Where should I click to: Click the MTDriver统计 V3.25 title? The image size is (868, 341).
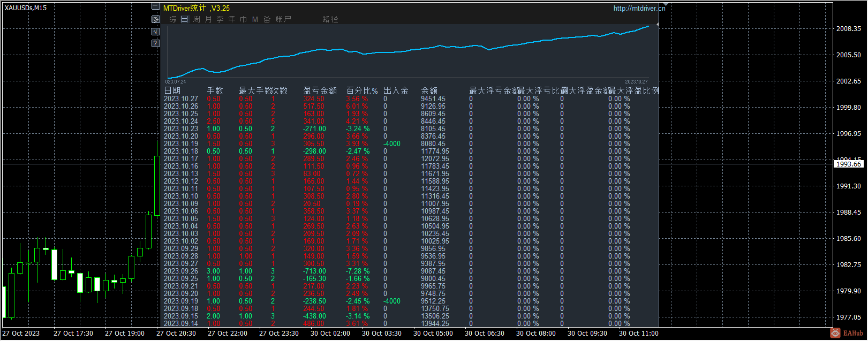click(197, 8)
